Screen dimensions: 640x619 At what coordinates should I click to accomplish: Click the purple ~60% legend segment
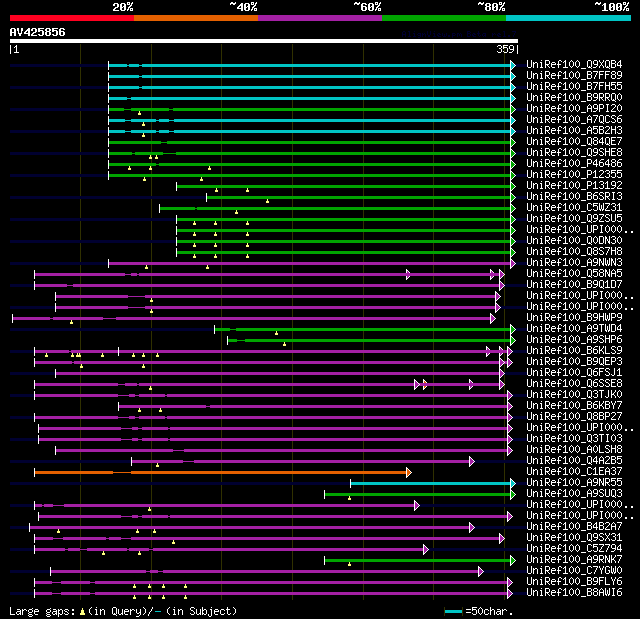320,18
